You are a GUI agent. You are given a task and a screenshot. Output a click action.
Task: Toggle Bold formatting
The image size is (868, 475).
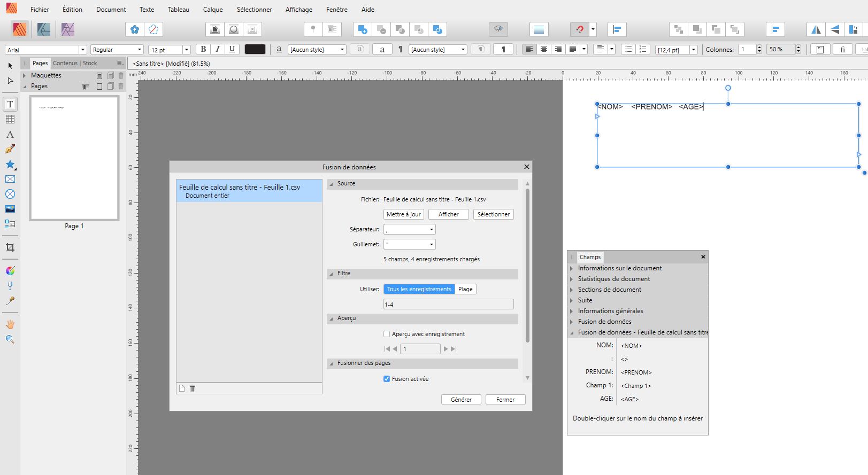(203, 49)
